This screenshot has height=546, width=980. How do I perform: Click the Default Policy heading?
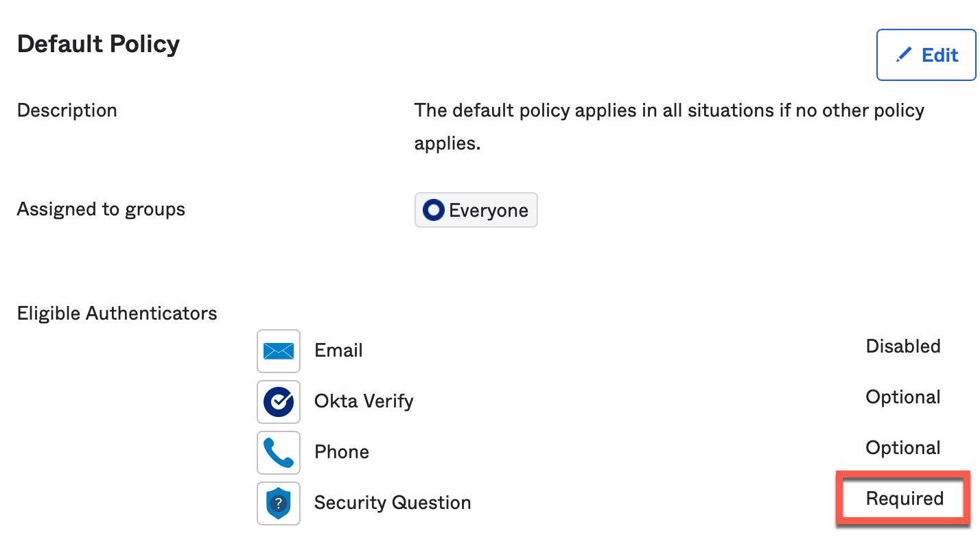(98, 44)
